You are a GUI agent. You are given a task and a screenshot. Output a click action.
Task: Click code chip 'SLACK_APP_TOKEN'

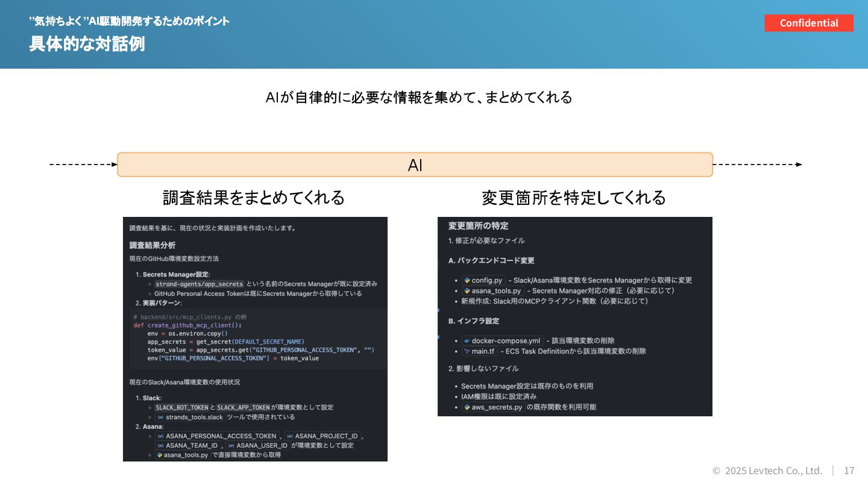click(x=244, y=407)
